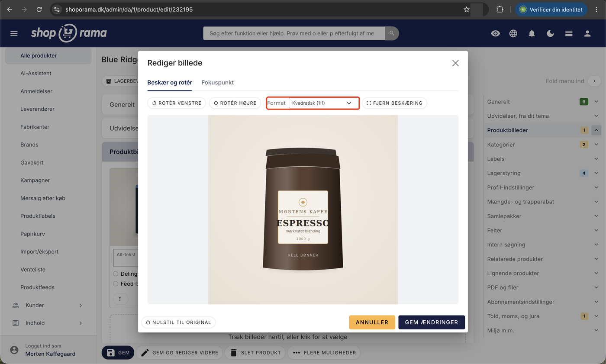Open browser extensions puzzle icon
606x364 pixels.
point(500,9)
